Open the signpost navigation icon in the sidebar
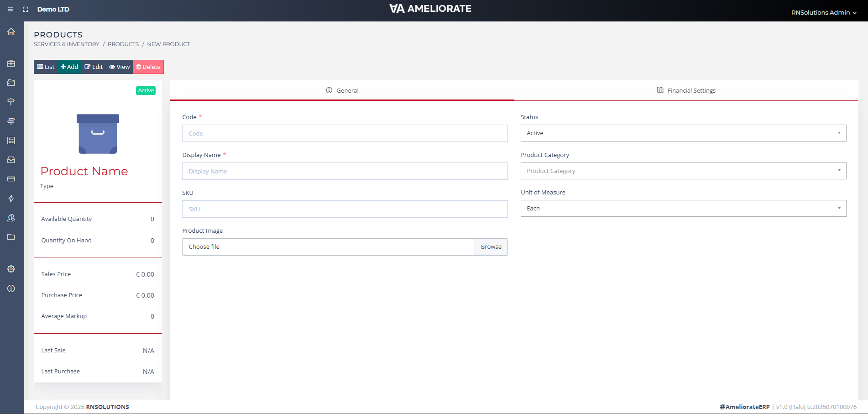Image resolution: width=868 pixels, height=414 pixels. coord(11,102)
